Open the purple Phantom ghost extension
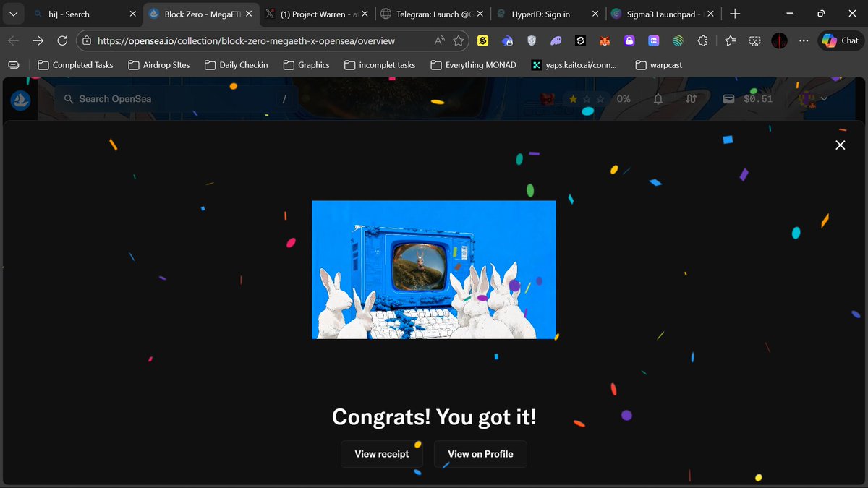The height and width of the screenshot is (488, 868). pos(556,41)
